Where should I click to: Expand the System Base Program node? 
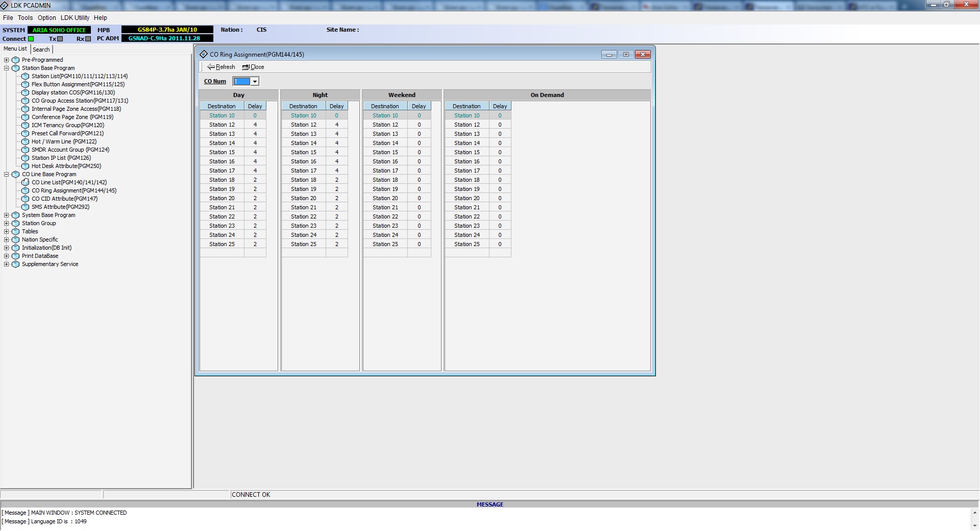coord(7,215)
